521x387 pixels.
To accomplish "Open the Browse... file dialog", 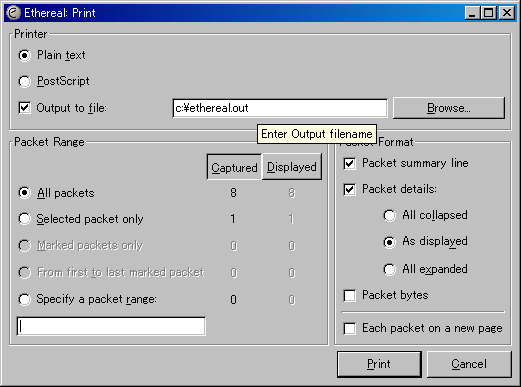I will tap(449, 108).
